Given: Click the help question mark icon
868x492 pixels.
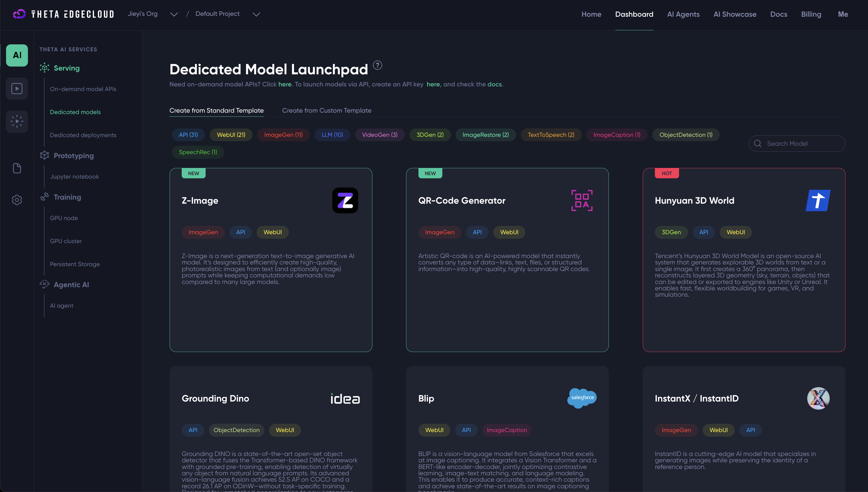Looking at the screenshot, I should pos(377,65).
